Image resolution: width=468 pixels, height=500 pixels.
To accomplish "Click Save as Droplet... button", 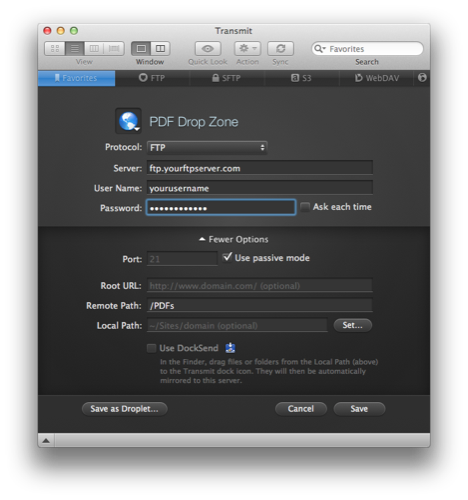I will coord(124,409).
